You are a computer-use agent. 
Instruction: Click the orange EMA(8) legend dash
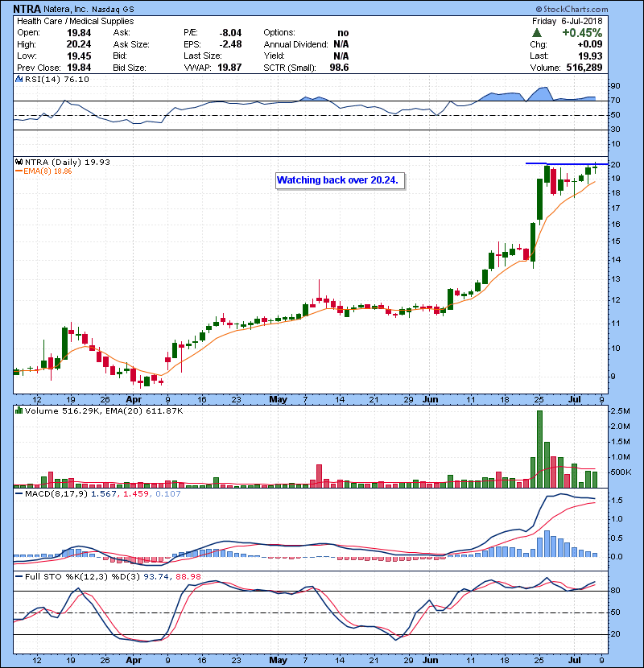(x=19, y=171)
